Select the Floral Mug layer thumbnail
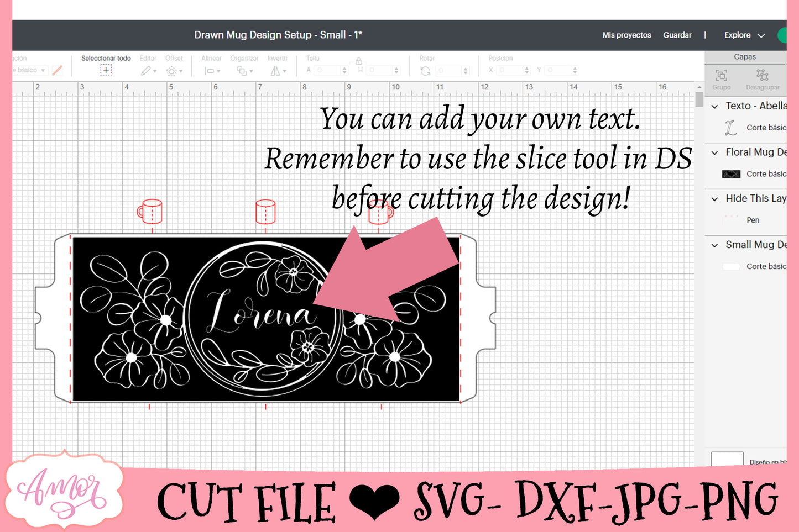This screenshot has height=532, width=799. coord(731,174)
